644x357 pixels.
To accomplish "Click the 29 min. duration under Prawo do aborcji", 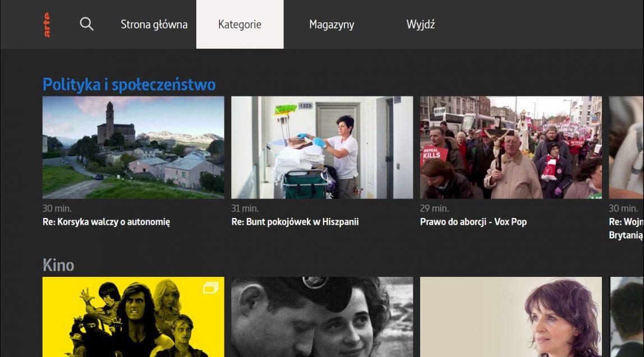I will [435, 208].
